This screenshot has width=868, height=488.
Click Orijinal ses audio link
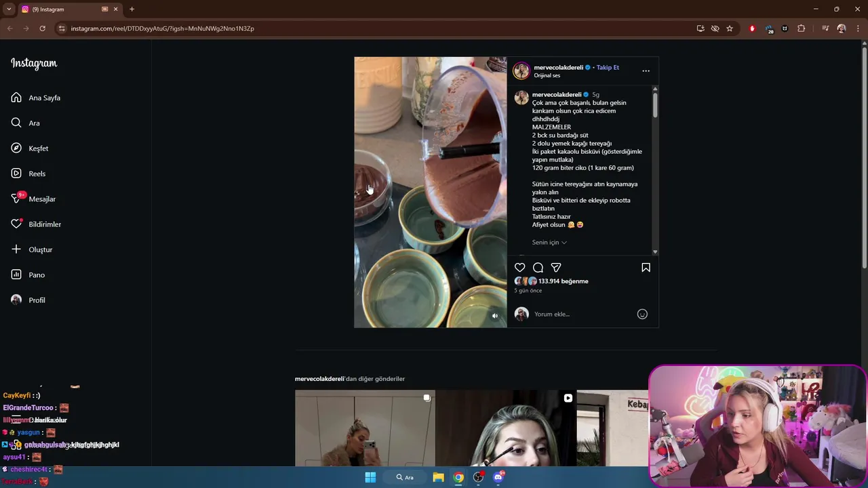click(x=547, y=75)
